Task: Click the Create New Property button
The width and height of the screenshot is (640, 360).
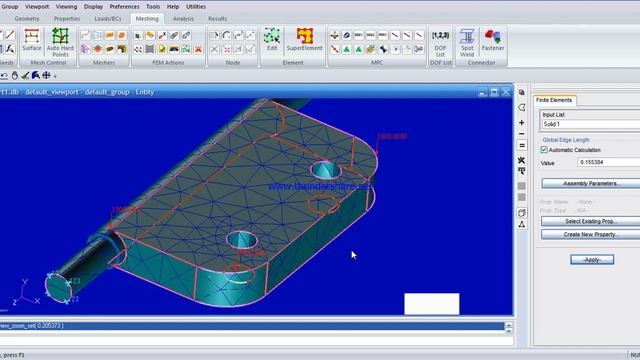Action: click(x=591, y=234)
